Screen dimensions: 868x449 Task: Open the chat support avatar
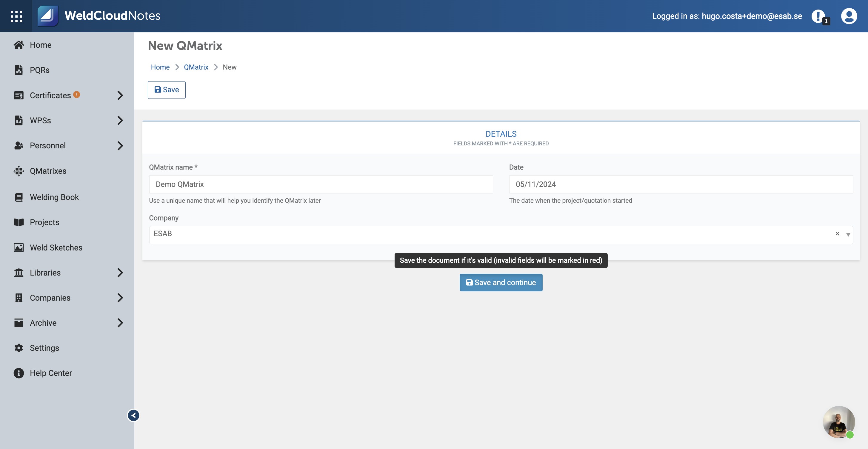(839, 422)
